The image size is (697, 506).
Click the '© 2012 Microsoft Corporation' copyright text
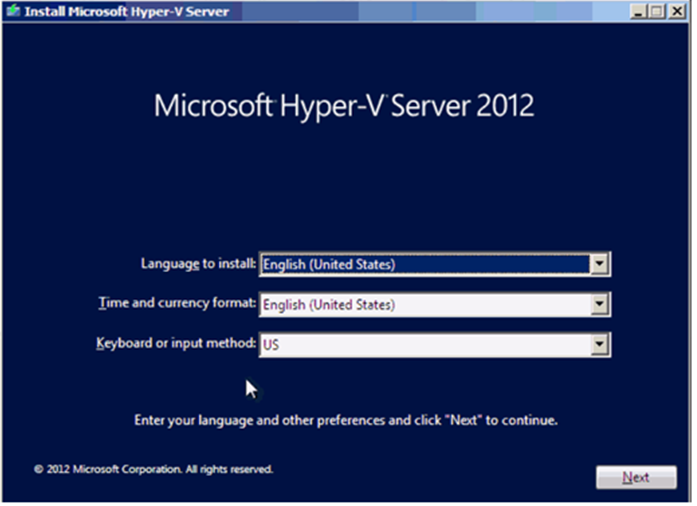[x=153, y=469]
